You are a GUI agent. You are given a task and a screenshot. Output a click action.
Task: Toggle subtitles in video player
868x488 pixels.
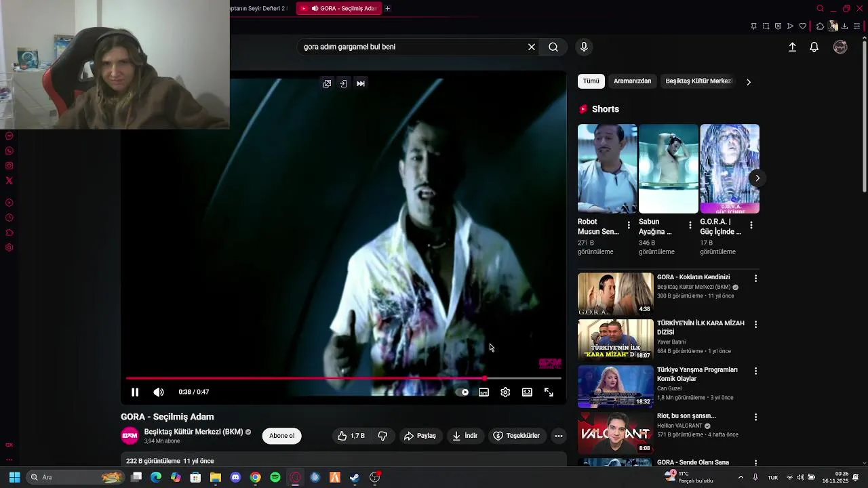[x=484, y=392]
